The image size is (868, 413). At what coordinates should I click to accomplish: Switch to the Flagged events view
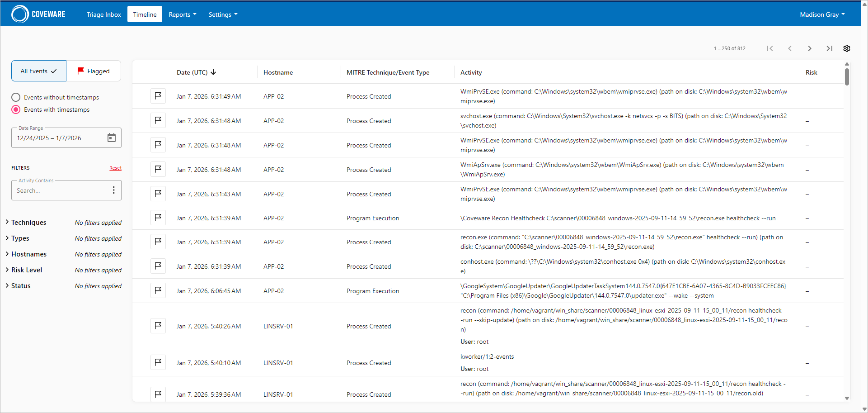tap(94, 71)
